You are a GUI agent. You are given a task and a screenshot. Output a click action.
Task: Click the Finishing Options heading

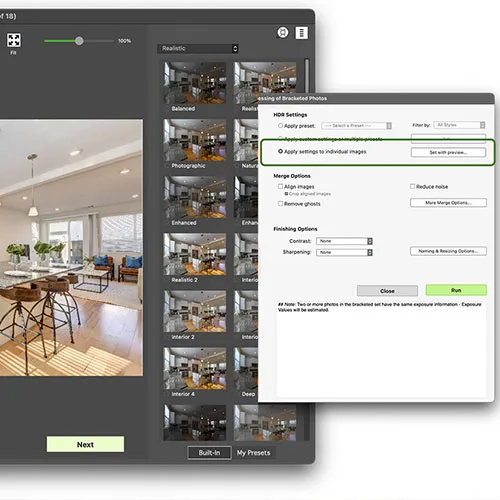pos(295,229)
